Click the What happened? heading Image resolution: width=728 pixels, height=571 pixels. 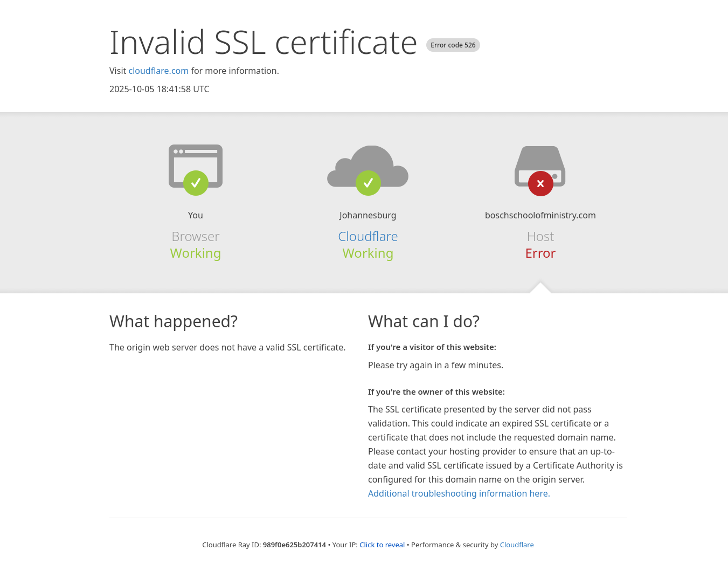coord(174,321)
